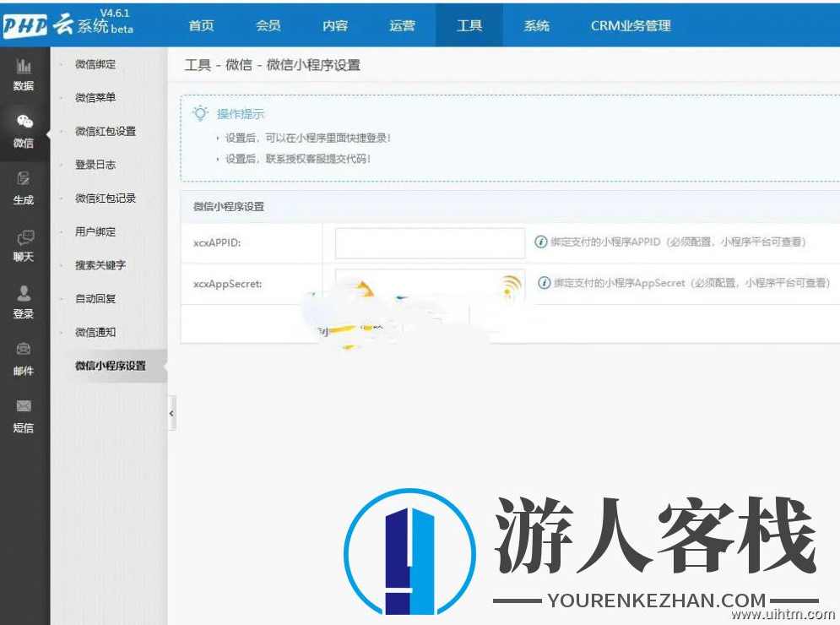The height and width of the screenshot is (625, 840).
Task: Switch to the 首页 menu
Action: [x=201, y=25]
